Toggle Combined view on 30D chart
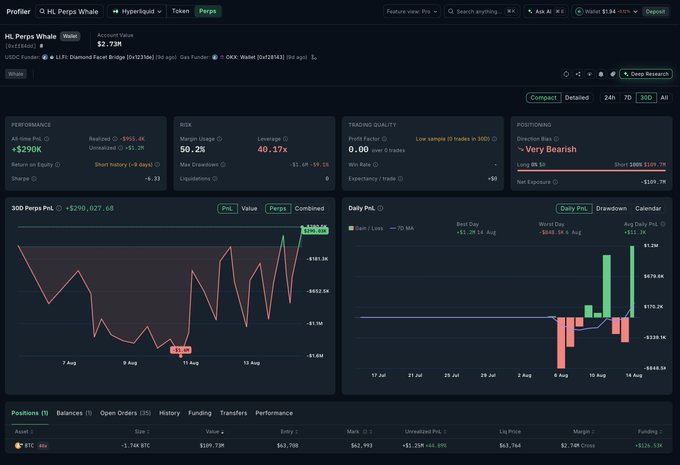The height and width of the screenshot is (465, 680). (309, 209)
